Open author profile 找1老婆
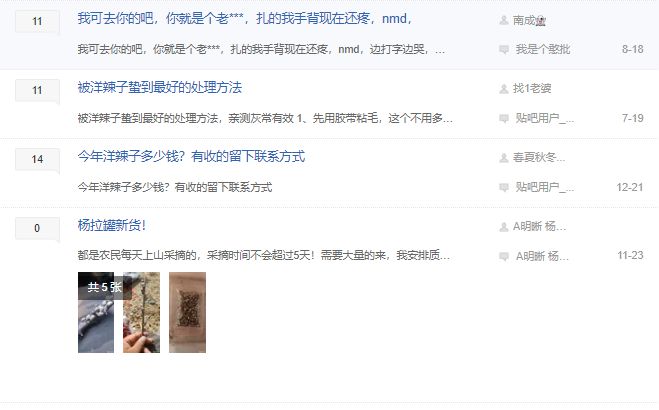The image size is (659, 410). [x=532, y=89]
